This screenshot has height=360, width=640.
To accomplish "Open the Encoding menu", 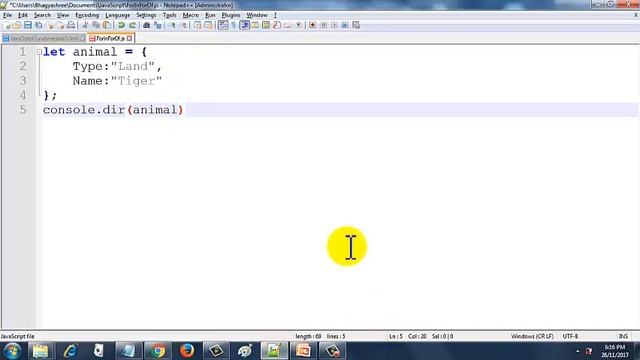I will [x=87, y=15].
